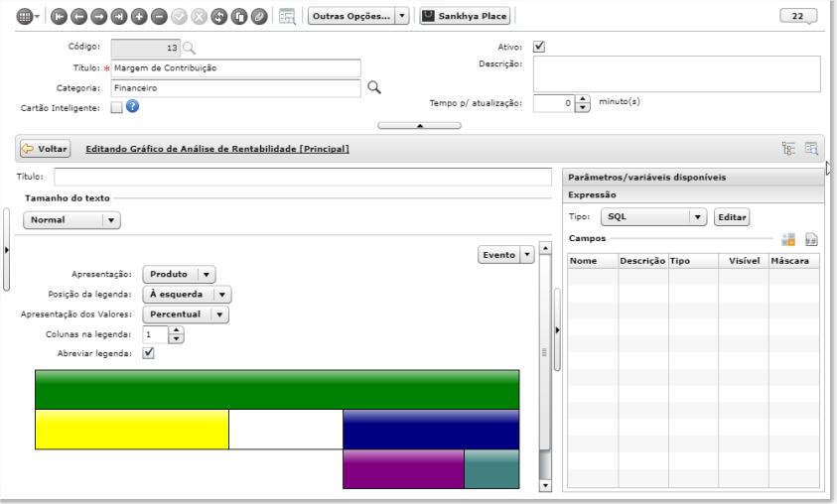Select the teal chart segment

[491, 469]
